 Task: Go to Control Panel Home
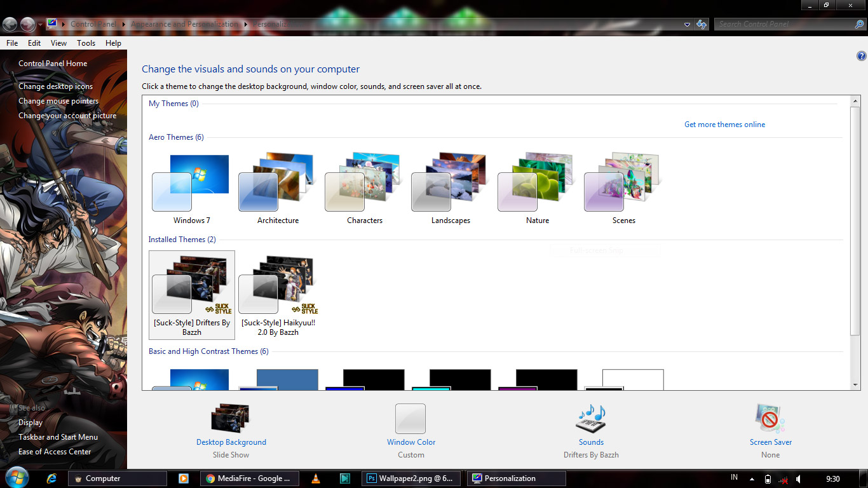(53, 64)
